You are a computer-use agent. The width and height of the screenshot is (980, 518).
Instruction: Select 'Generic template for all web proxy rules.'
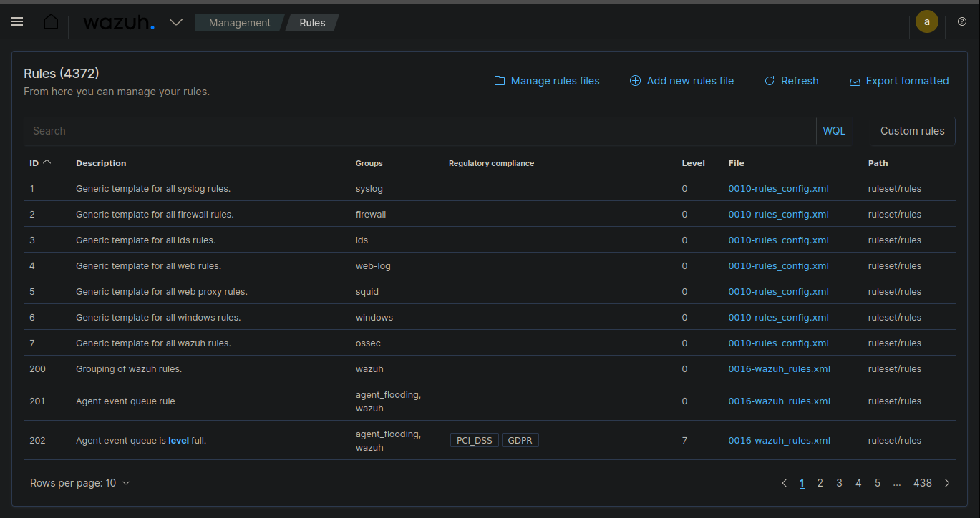click(x=162, y=292)
